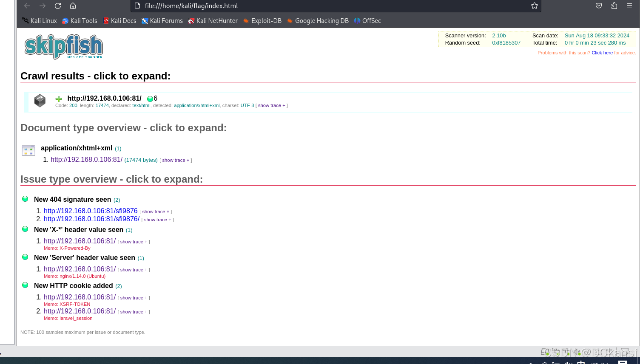Expand the application/xhtml+xml document type

pyautogui.click(x=77, y=148)
